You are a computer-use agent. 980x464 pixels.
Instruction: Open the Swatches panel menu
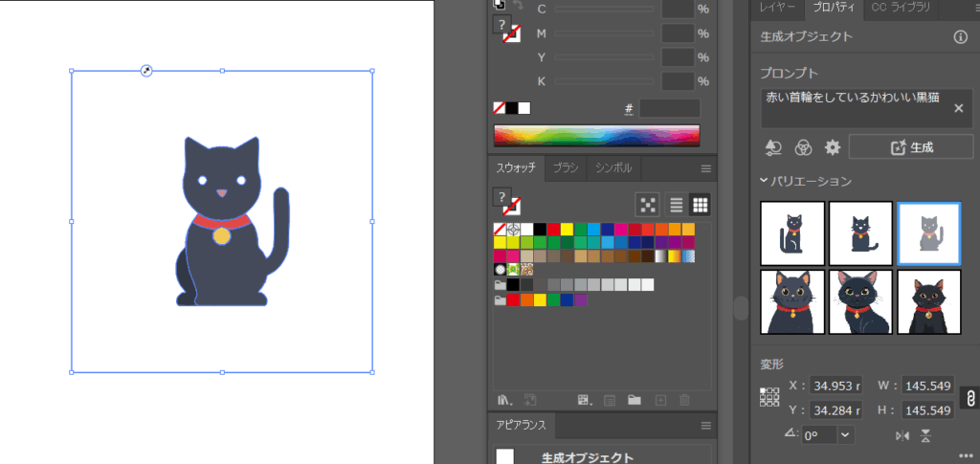click(706, 168)
